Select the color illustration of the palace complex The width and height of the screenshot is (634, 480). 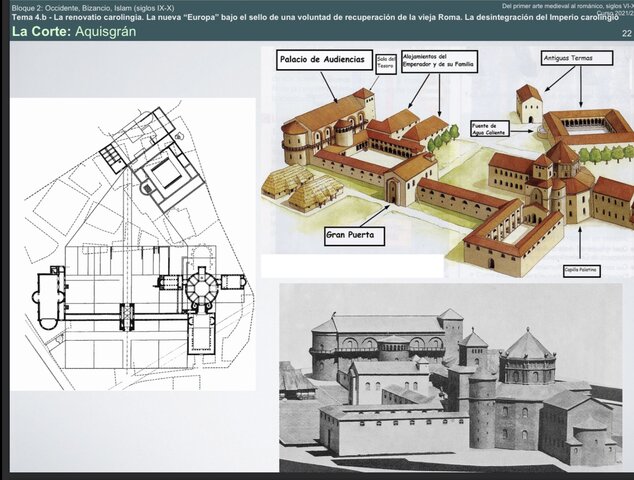[448, 162]
